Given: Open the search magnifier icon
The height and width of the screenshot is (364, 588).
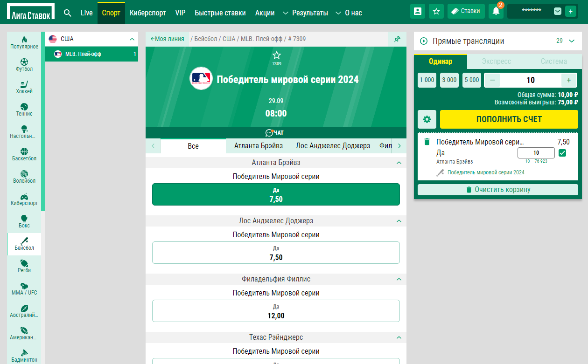Looking at the screenshot, I should 68,13.
